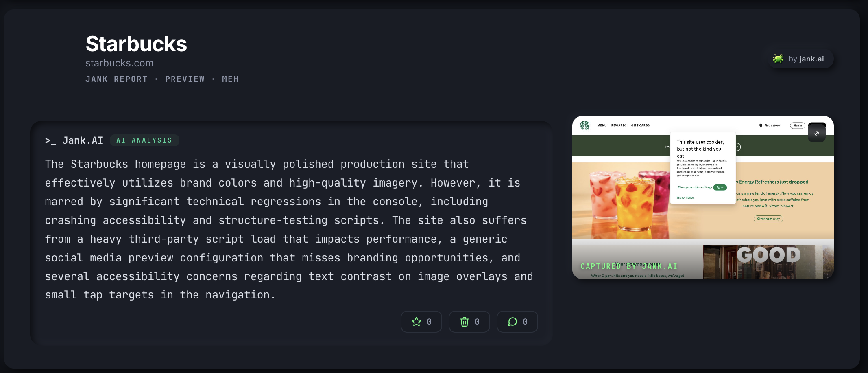Switch to the JANK REPORT tab
This screenshot has width=868, height=373.
[x=116, y=79]
